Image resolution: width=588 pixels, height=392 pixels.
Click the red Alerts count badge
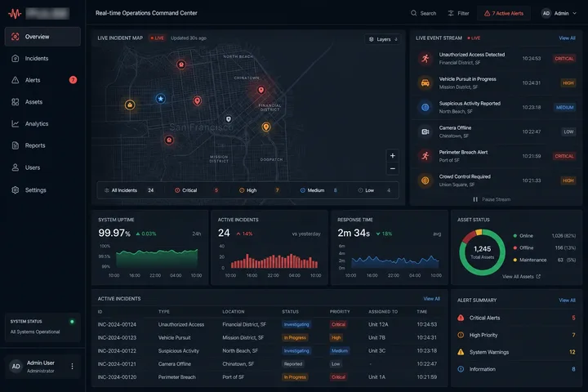pos(73,80)
